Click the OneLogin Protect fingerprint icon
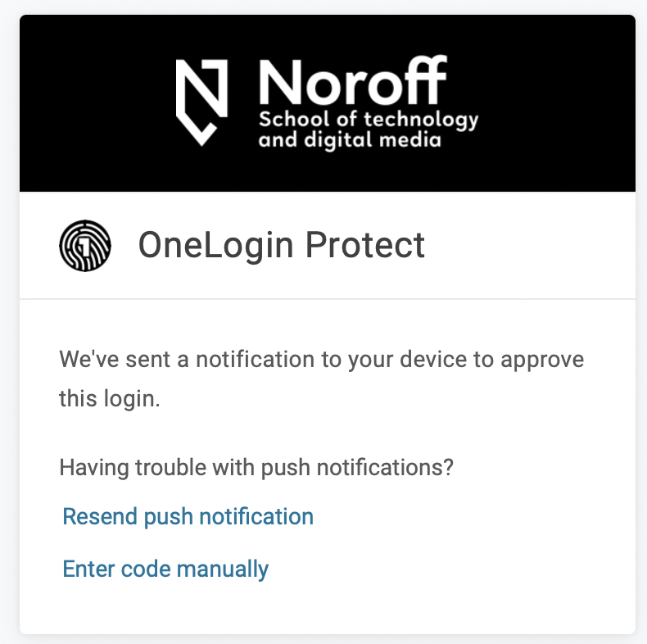 click(x=85, y=246)
